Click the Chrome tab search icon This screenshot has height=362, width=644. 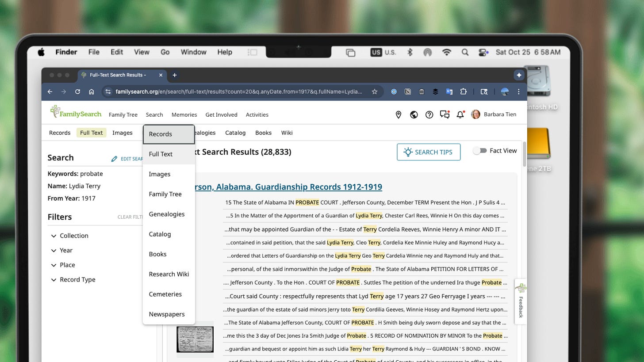tap(484, 91)
